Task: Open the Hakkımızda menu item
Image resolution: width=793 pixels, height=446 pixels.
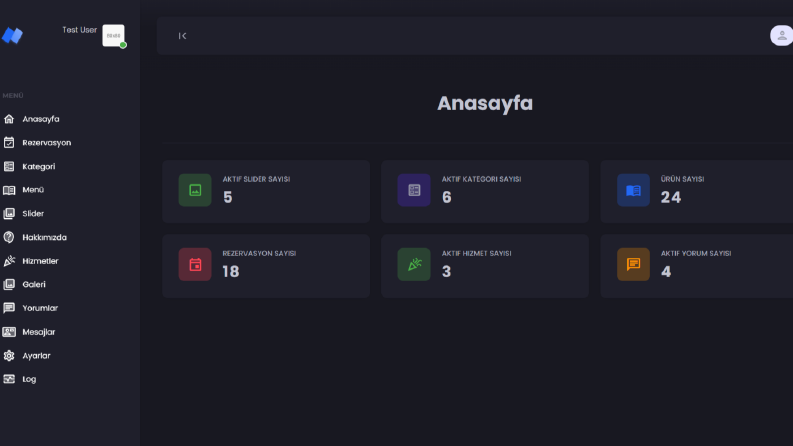Action: 45,237
